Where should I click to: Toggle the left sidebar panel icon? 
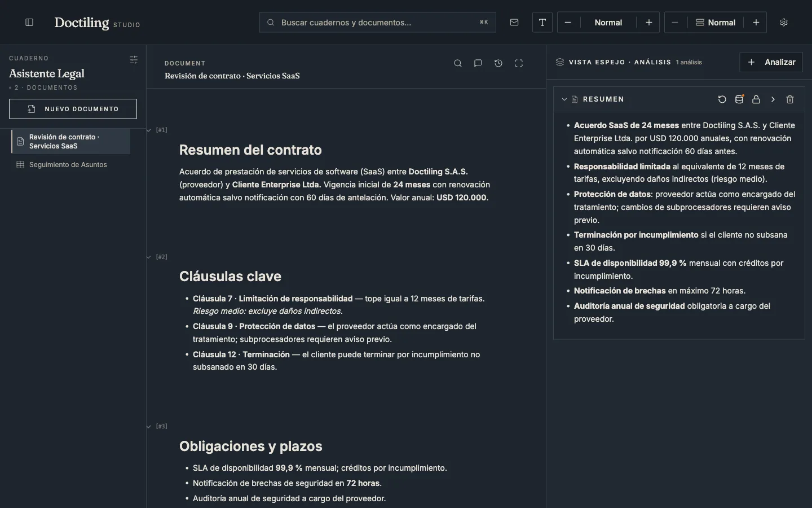point(29,23)
